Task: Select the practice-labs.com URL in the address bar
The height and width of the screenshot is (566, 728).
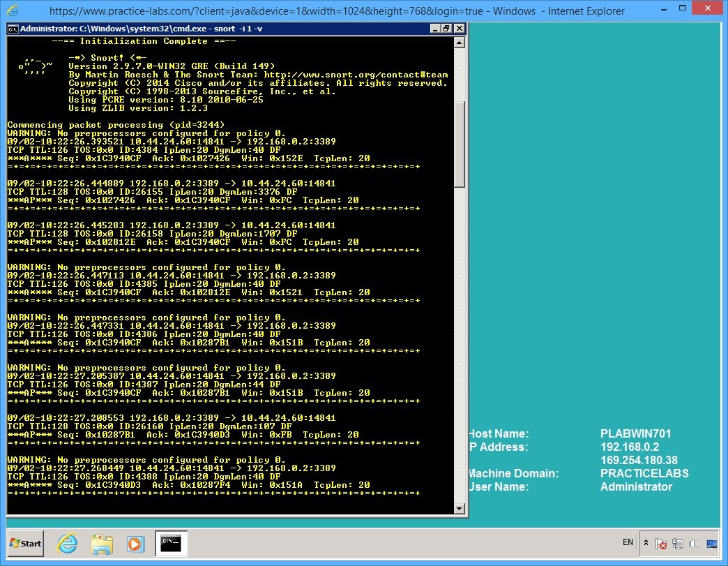Action: pyautogui.click(x=209, y=10)
